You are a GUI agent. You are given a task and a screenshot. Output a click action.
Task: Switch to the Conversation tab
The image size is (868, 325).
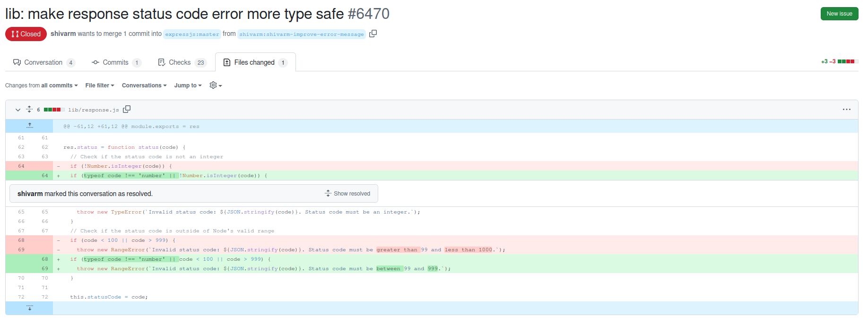coord(43,62)
